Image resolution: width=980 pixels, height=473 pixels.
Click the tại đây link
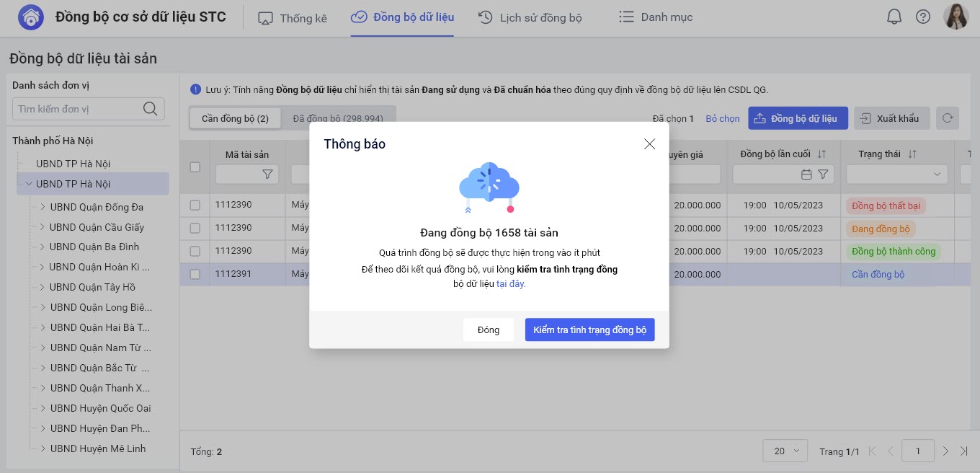(x=511, y=283)
